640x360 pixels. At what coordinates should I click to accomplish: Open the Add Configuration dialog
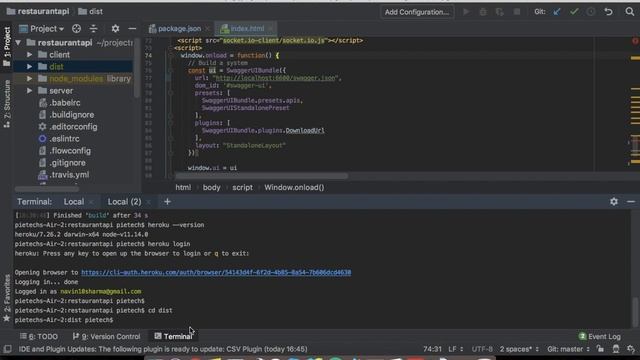pos(417,12)
